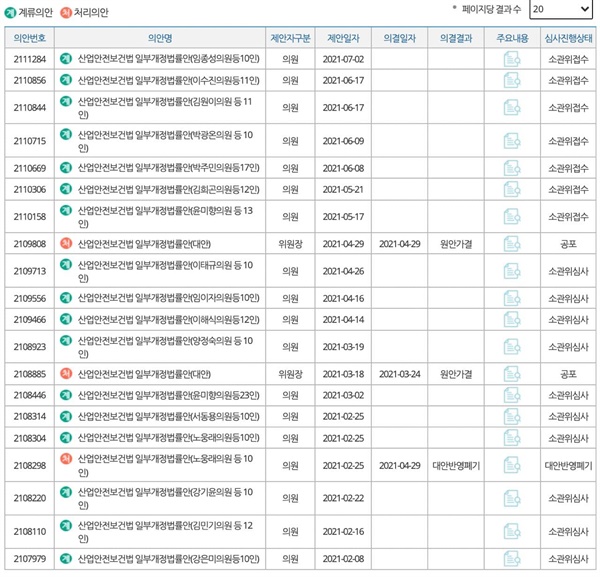Click the 제안자구분 column header

290,38
